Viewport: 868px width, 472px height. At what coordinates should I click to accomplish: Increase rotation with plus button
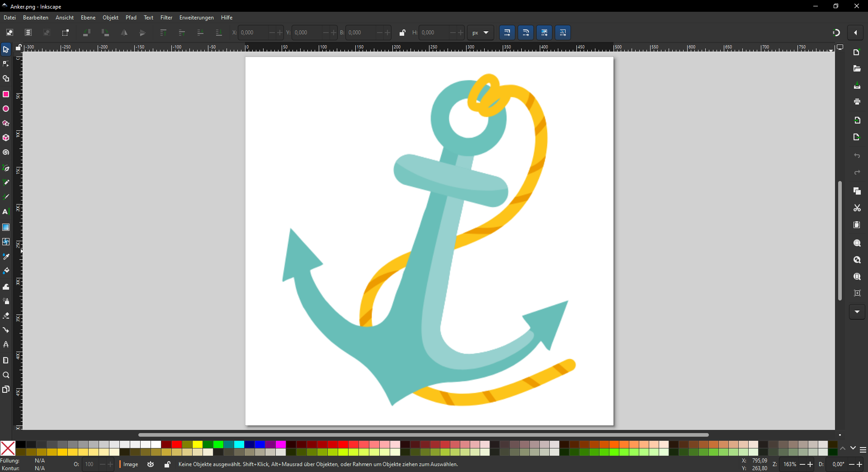click(x=859, y=464)
